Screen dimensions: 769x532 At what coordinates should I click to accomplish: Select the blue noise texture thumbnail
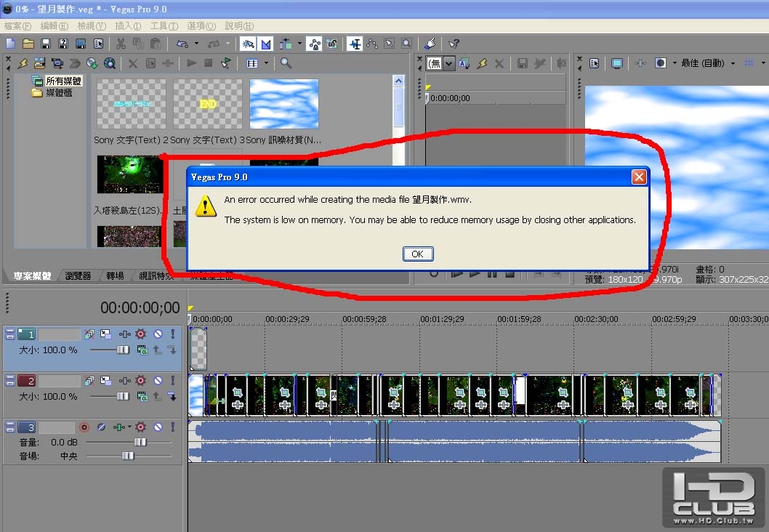tap(284, 103)
